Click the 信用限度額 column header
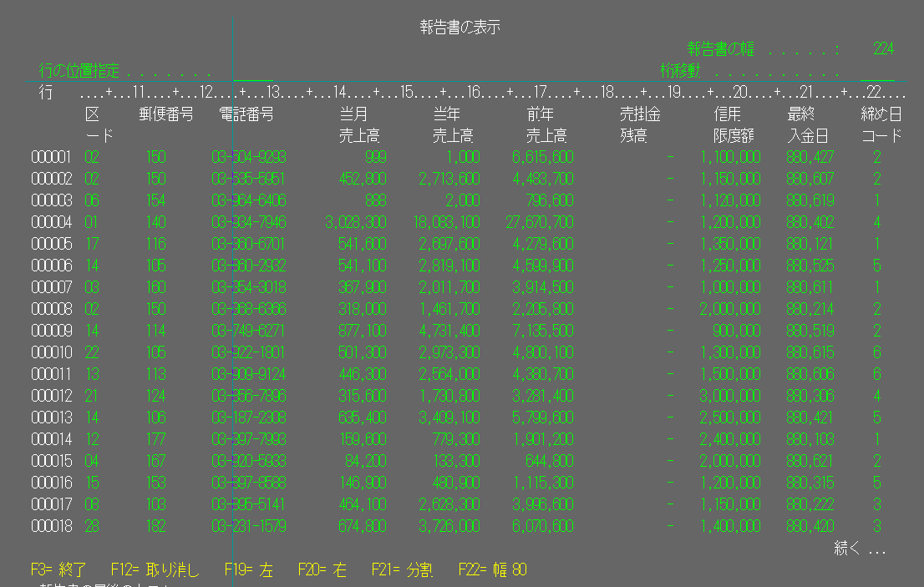This screenshot has height=587, width=924. [x=733, y=124]
